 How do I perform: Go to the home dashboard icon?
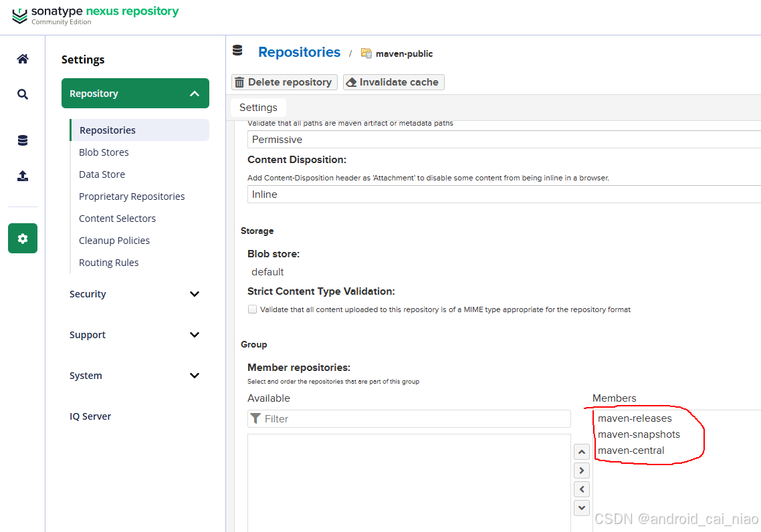(x=22, y=59)
